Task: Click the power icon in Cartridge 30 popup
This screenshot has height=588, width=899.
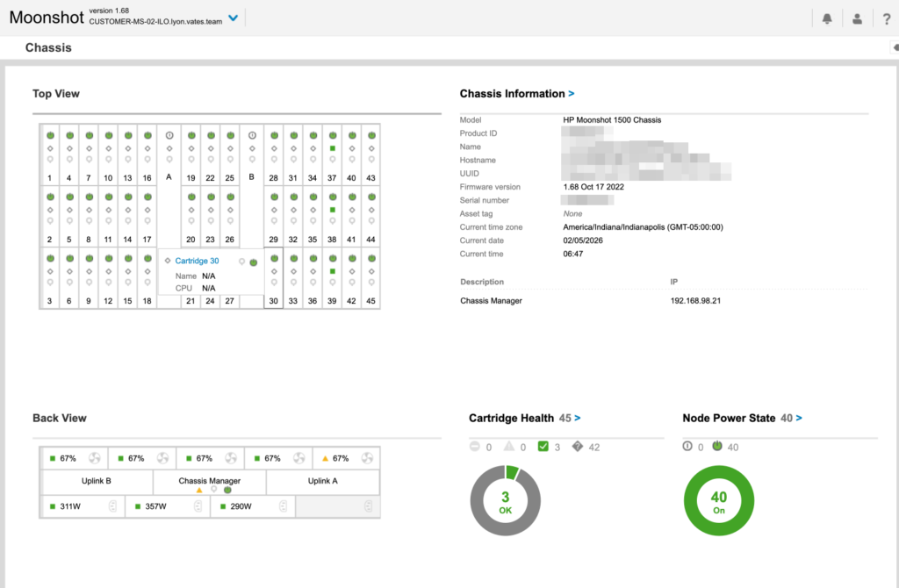Action: [x=254, y=262]
